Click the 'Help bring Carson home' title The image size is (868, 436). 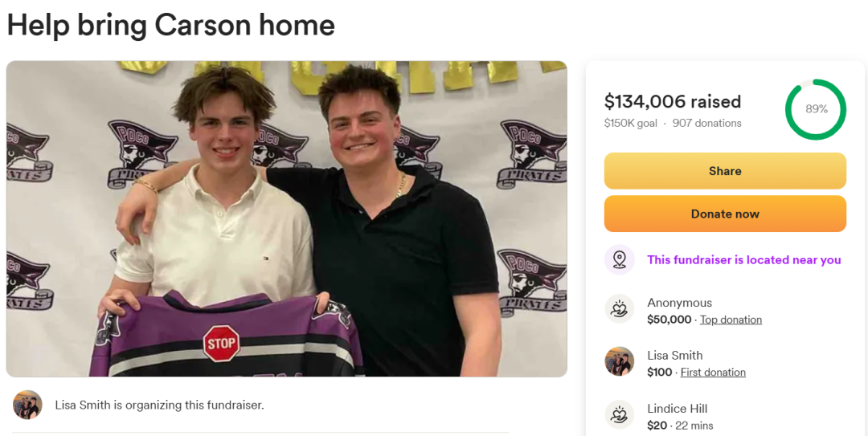tap(171, 26)
